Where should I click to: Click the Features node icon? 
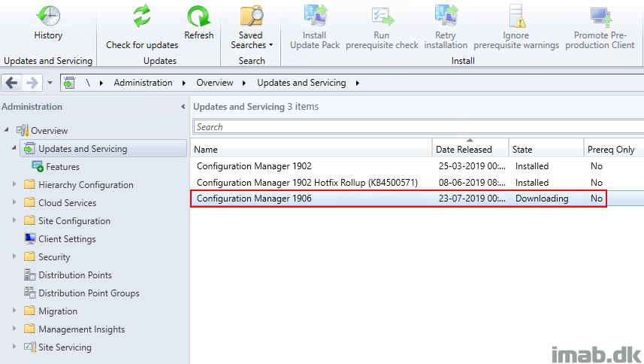[38, 166]
